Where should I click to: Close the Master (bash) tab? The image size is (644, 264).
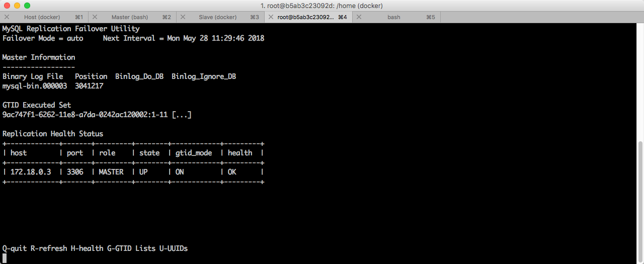tap(95, 17)
